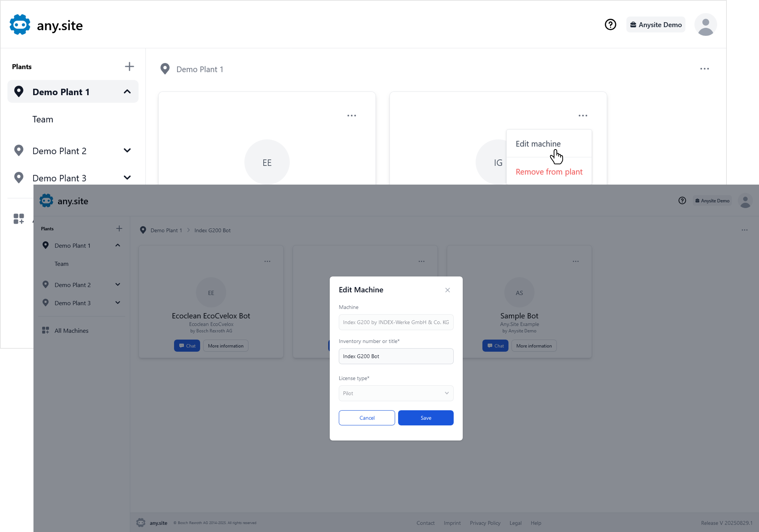Screen dimensions: 759x532
Task: Expand Demo Plant 2 in the top sidebar
Action: click(127, 150)
